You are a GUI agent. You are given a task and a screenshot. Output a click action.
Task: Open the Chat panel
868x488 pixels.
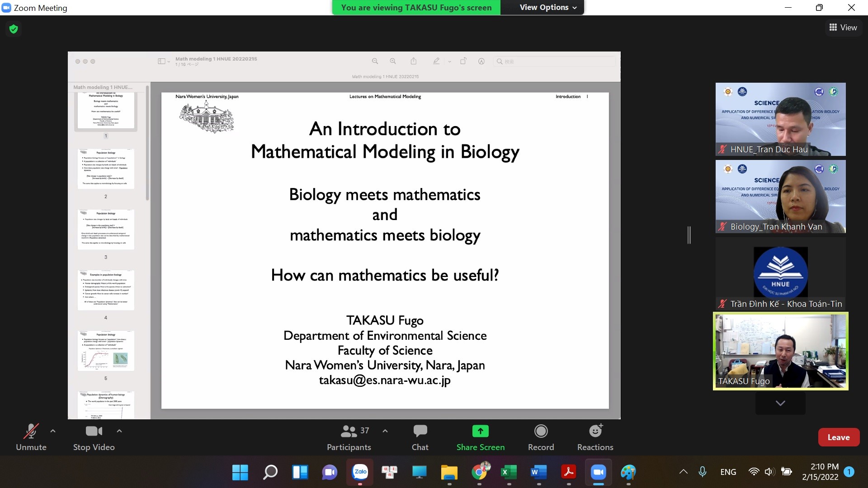420,437
